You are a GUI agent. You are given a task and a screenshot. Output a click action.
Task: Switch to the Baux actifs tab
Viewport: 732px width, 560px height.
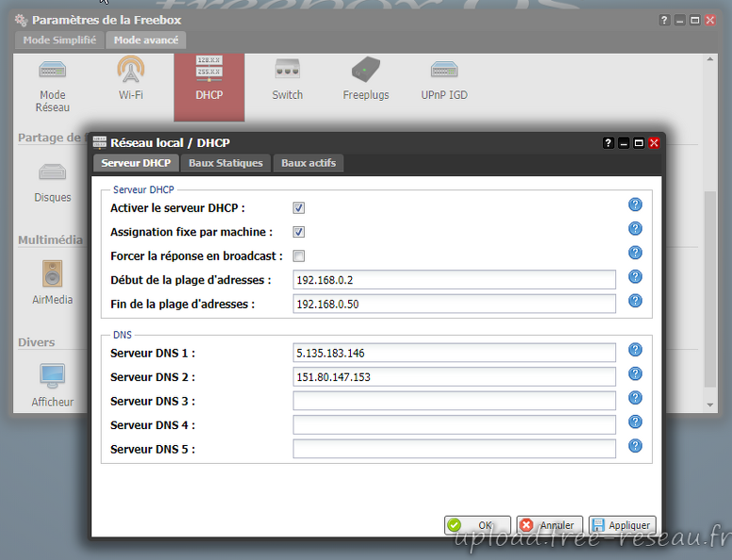tap(308, 163)
